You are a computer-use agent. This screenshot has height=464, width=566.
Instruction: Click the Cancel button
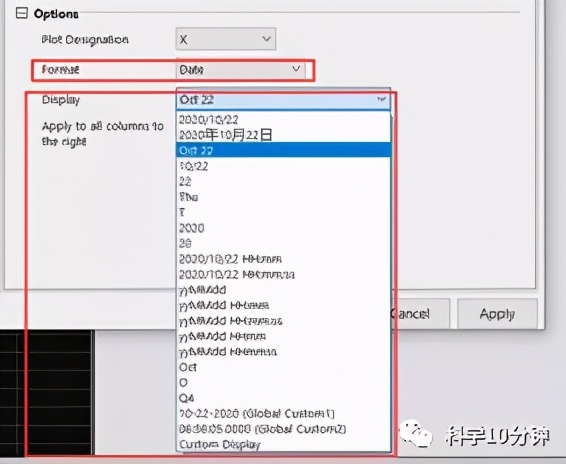coord(421,314)
